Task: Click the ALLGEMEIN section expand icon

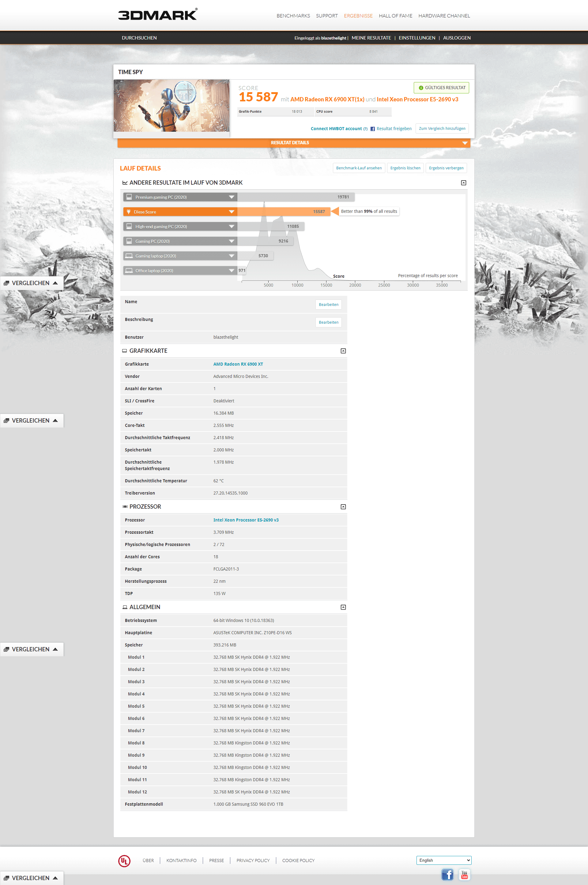Action: pyautogui.click(x=344, y=606)
